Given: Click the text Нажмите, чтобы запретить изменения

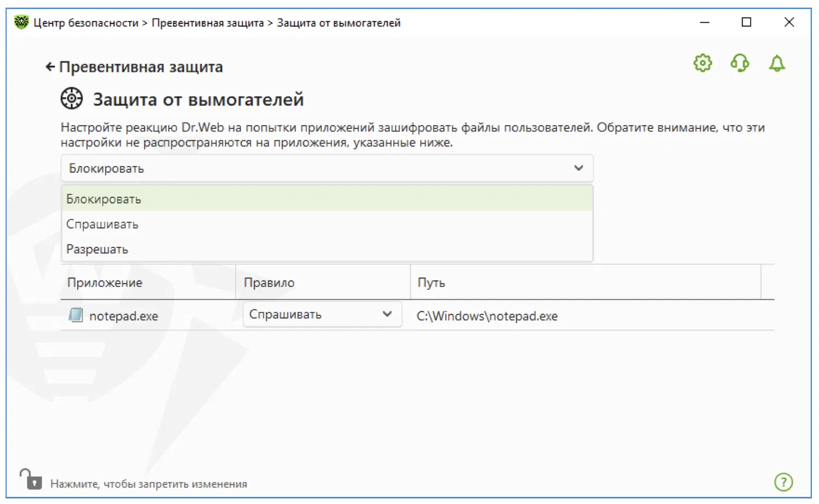Looking at the screenshot, I should pos(149,484).
